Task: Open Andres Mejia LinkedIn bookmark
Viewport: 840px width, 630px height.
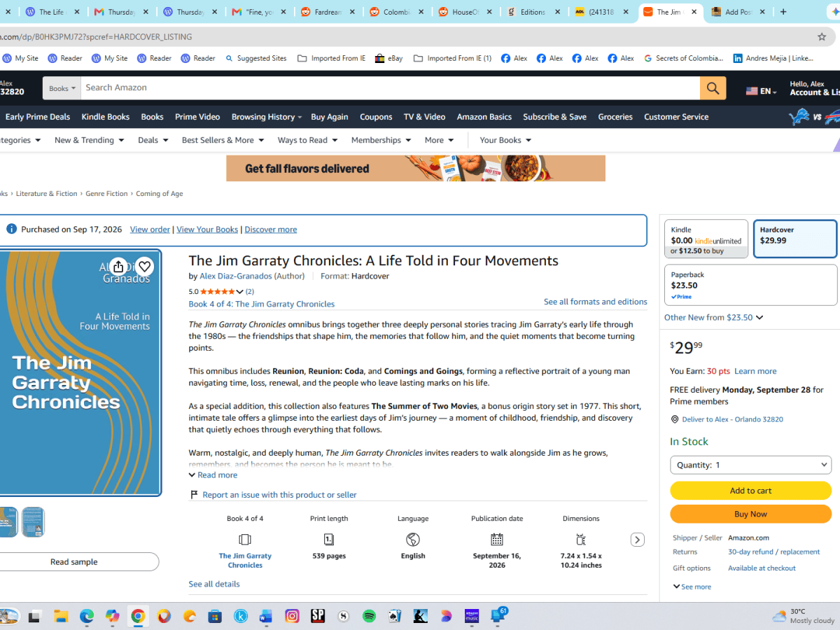Action: [773, 58]
